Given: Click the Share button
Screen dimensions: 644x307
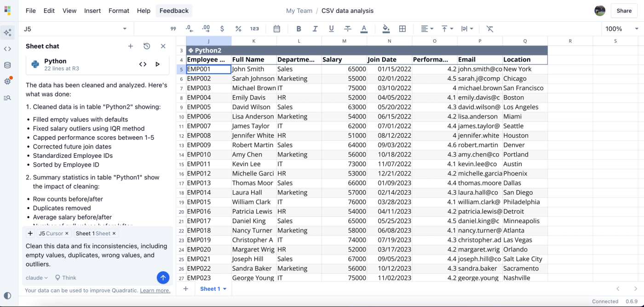Looking at the screenshot, I should tap(624, 11).
